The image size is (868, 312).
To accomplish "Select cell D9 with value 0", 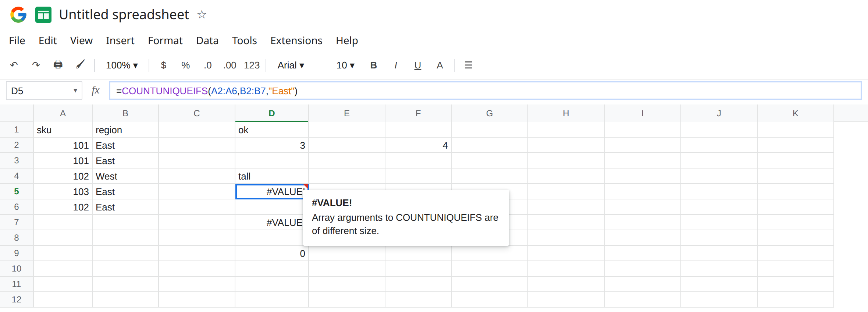I will click(272, 253).
